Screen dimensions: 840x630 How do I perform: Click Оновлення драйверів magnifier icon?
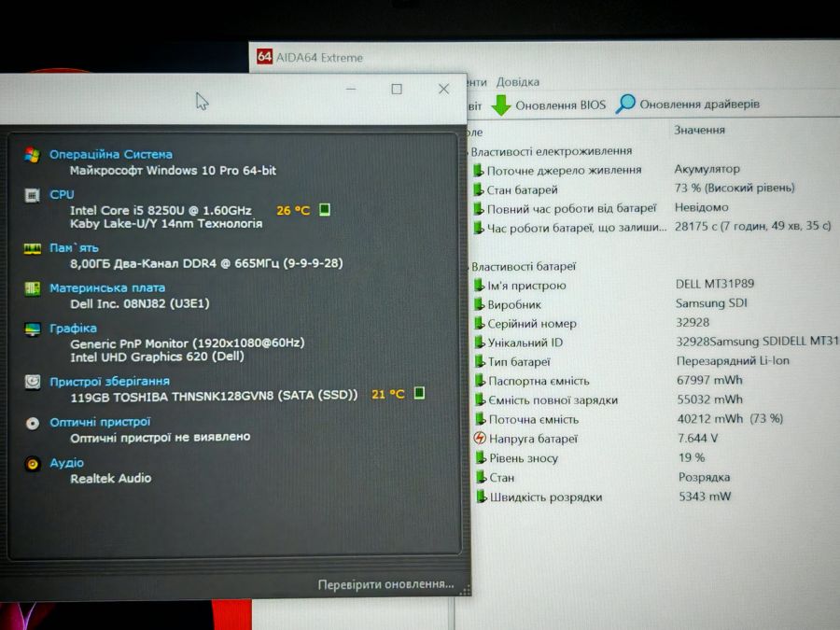click(x=625, y=104)
